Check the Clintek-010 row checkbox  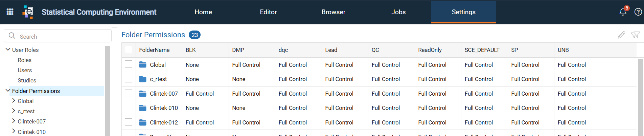(129, 108)
